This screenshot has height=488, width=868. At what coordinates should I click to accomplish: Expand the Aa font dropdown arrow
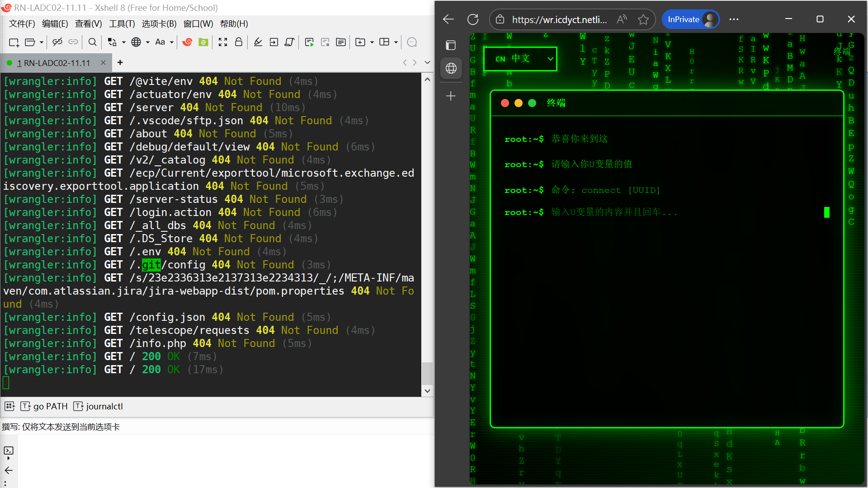(x=172, y=42)
